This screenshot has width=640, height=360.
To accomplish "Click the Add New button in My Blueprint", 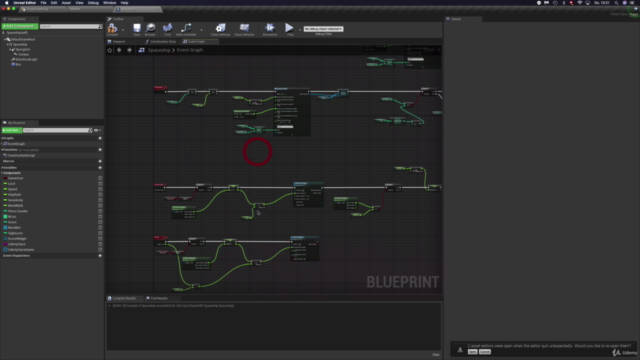I will pyautogui.click(x=11, y=130).
